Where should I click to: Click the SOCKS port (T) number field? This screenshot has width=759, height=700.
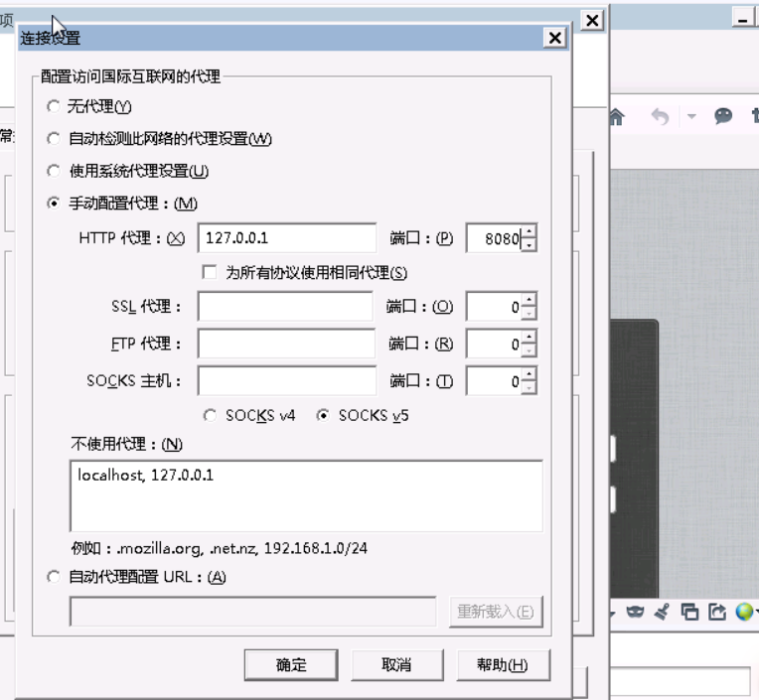494,381
